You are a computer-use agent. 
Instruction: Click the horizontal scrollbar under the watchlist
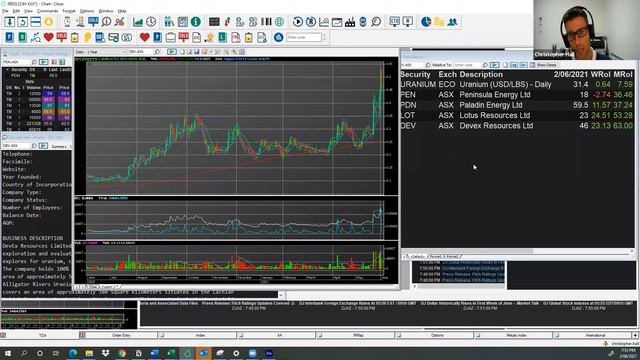coord(517,251)
